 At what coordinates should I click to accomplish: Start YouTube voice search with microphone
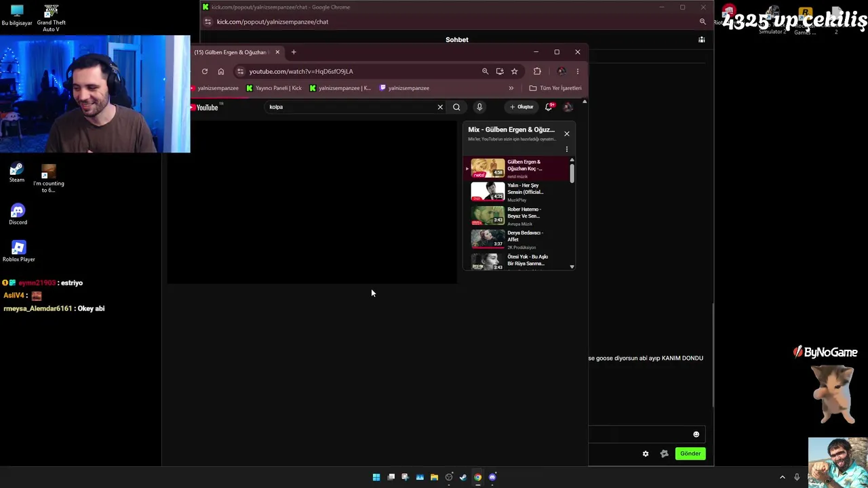pyautogui.click(x=479, y=107)
